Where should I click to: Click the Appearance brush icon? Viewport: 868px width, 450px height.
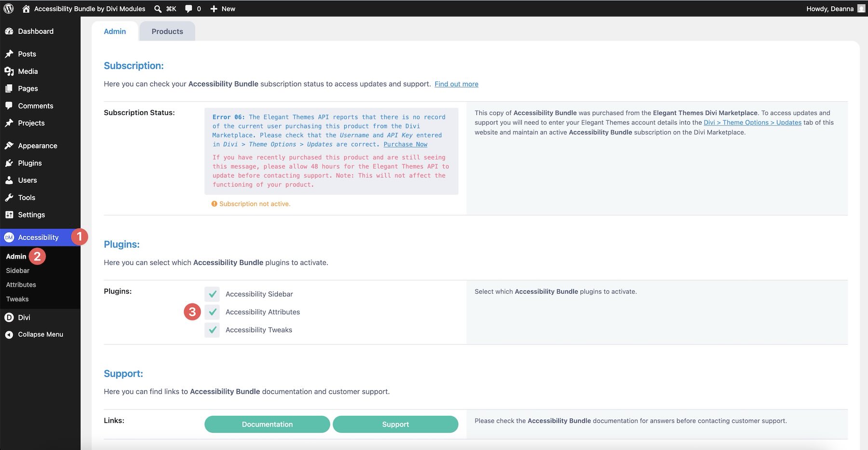click(x=9, y=146)
